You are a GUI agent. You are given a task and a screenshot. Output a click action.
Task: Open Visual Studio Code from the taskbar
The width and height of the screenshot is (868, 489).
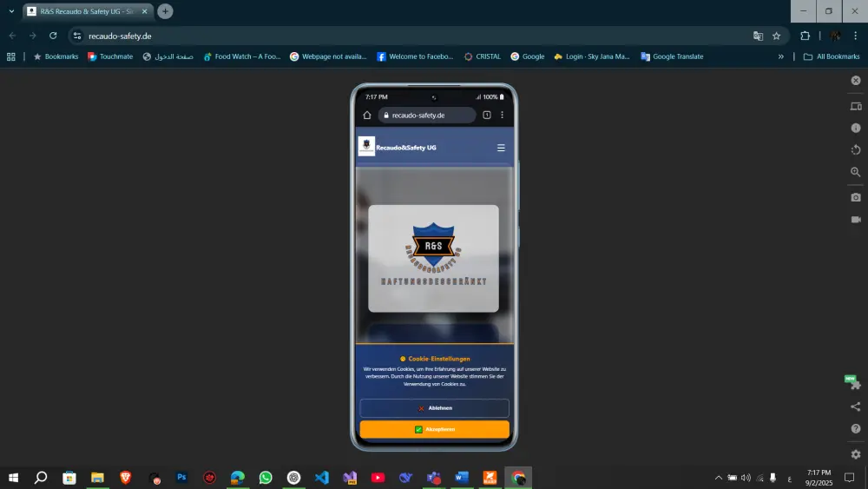[x=322, y=478]
